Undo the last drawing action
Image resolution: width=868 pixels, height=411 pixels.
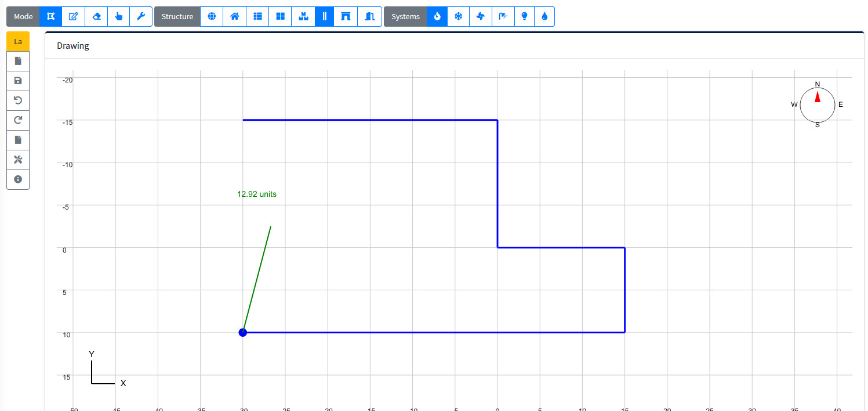coord(18,100)
